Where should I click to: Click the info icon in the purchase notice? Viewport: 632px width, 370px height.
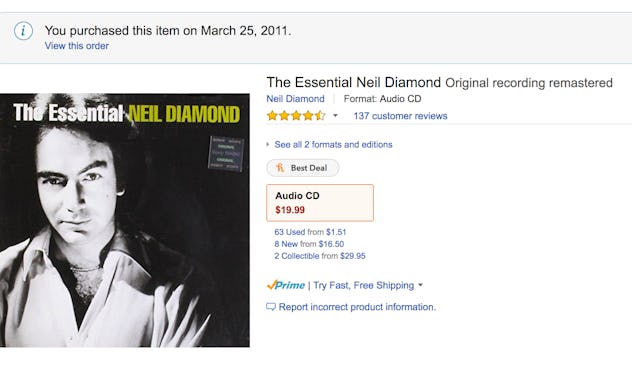coord(23,31)
